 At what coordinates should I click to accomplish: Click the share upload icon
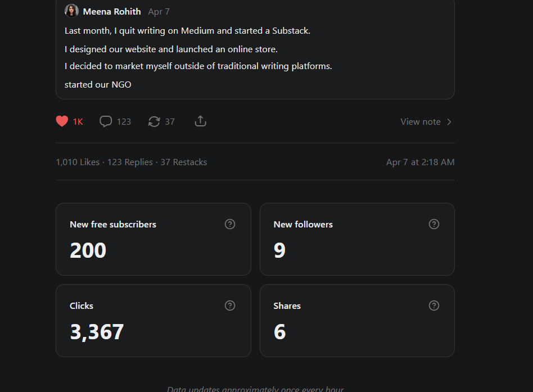point(201,121)
